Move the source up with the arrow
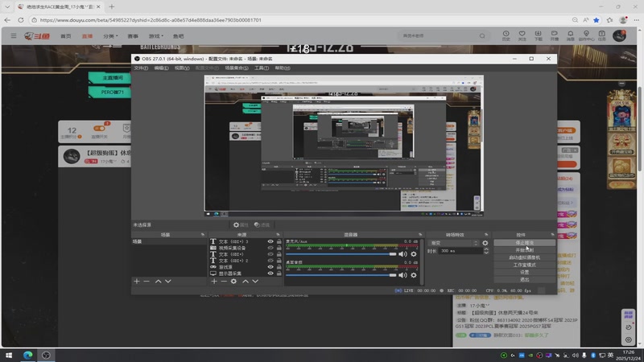Viewport: 644px width, 362px height. (246, 281)
